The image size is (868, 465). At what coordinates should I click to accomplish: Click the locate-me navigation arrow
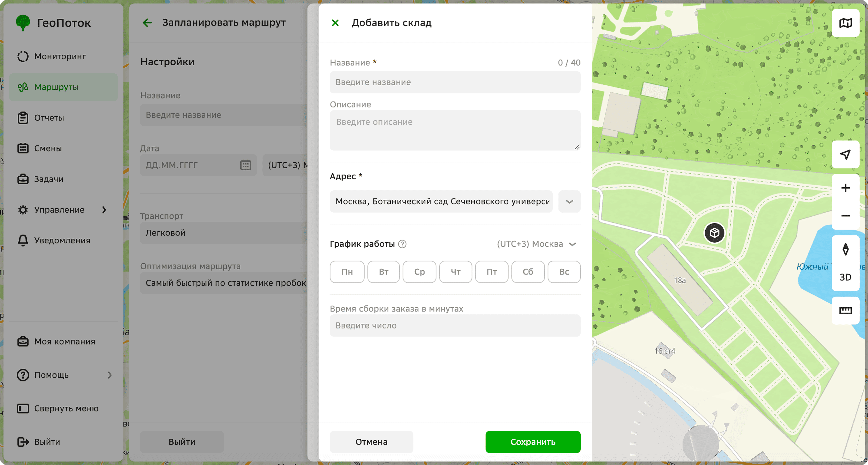click(x=845, y=154)
